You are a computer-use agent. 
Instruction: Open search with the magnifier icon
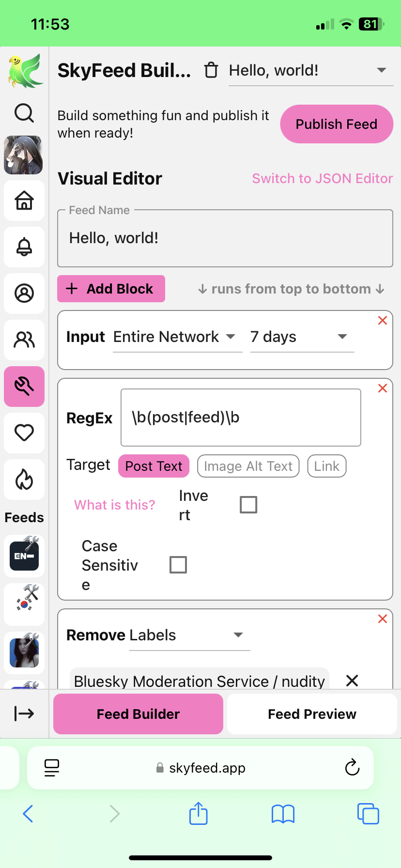coord(24,113)
